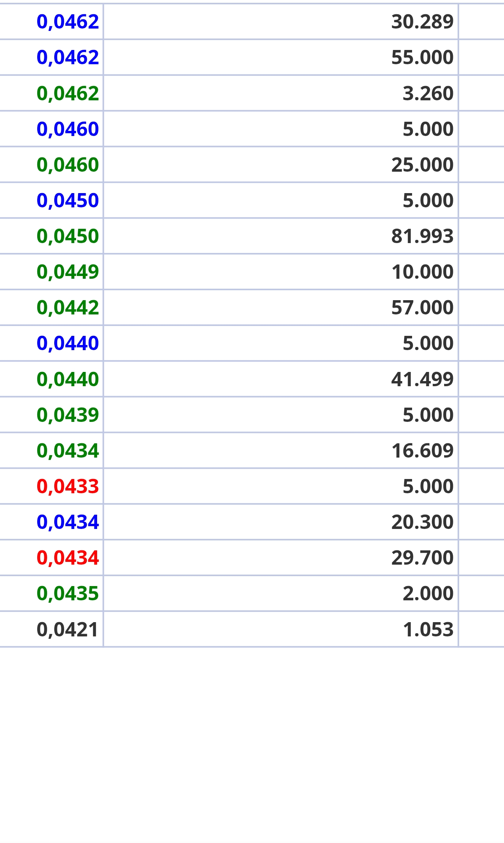The width and height of the screenshot is (504, 843).
Task: Click the blue 0,0460 price
Action: 67,129
